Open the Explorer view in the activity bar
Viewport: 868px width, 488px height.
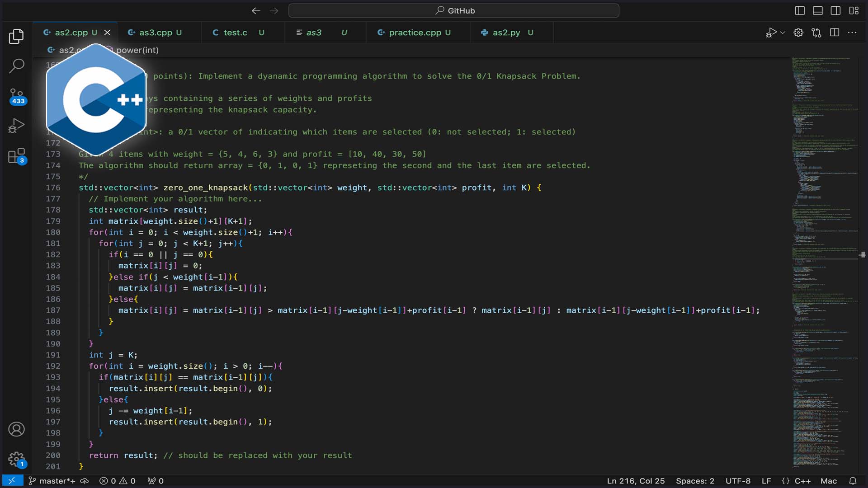point(16,36)
